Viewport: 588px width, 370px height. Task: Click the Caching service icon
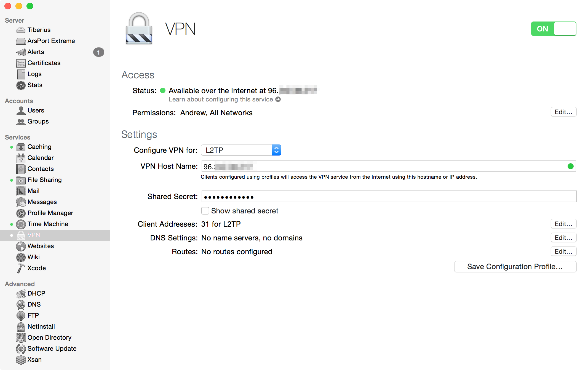[20, 147]
